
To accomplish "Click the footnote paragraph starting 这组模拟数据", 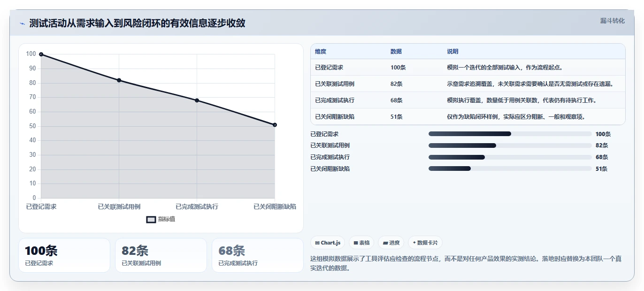I will (x=466, y=263).
